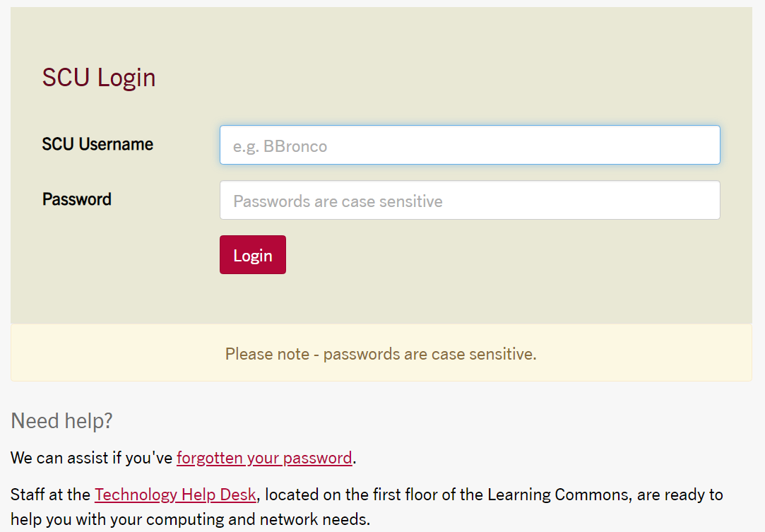The image size is (765, 532).
Task: Click the Password label text
Action: coord(77,199)
